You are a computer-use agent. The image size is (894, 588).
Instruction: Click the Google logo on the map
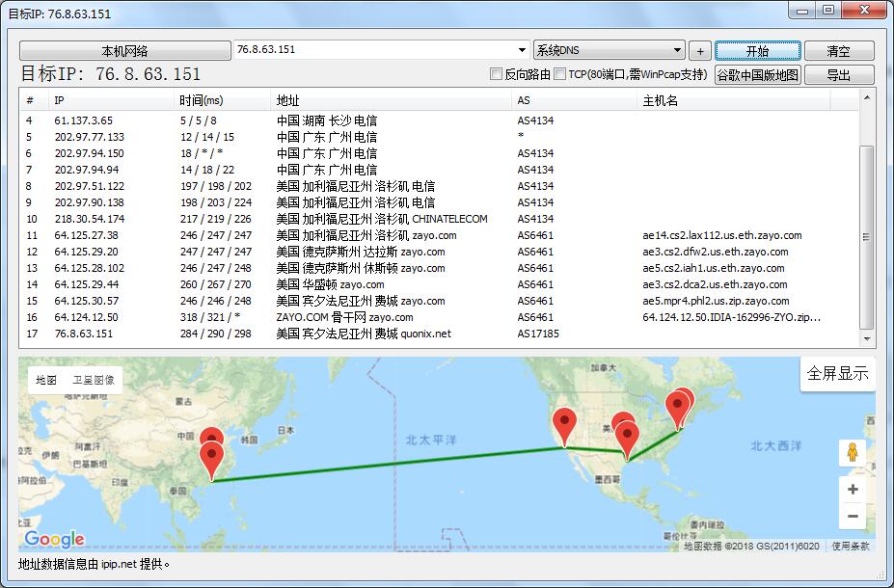(54, 540)
